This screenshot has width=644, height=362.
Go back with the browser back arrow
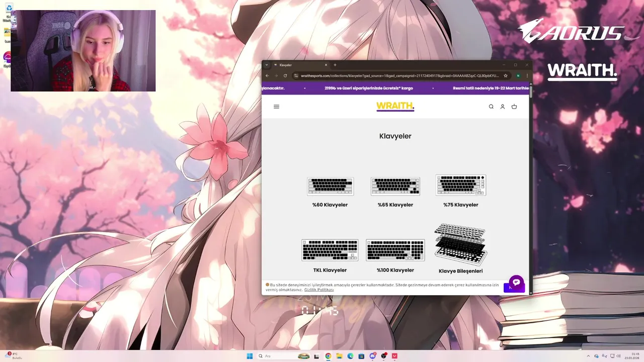pos(267,75)
